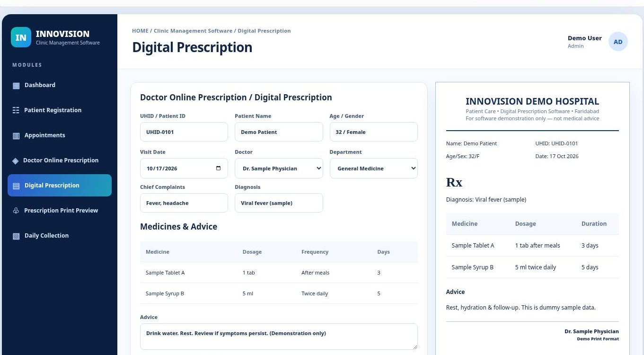Select the Sample Tablet A row cell
This screenshot has height=355, width=644.
pyautogui.click(x=165, y=273)
